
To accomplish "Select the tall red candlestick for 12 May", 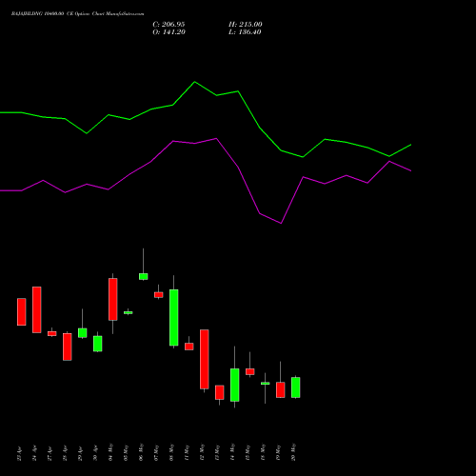I will [x=205, y=359].
